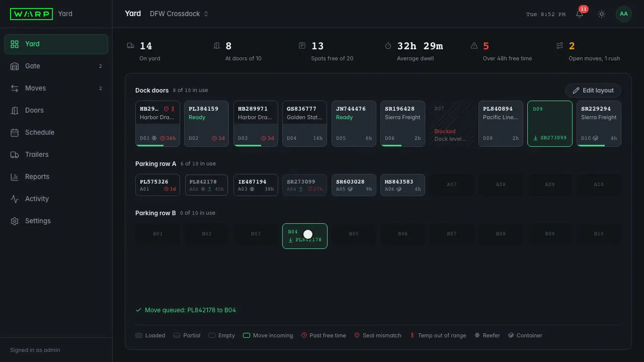
Task: Select dock door D01 trailer card
Action: [x=157, y=124]
